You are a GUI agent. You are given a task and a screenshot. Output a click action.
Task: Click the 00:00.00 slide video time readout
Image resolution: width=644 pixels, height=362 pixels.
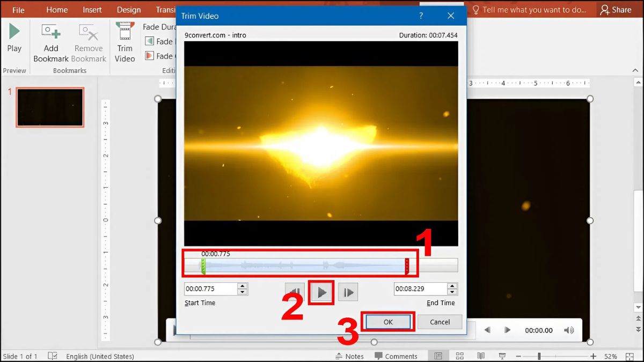539,330
